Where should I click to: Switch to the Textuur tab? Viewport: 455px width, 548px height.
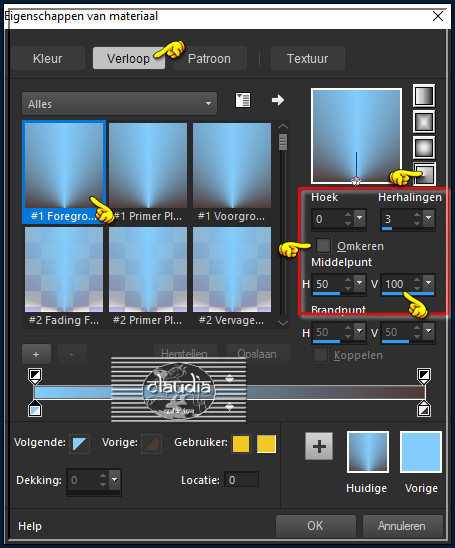[x=308, y=58]
